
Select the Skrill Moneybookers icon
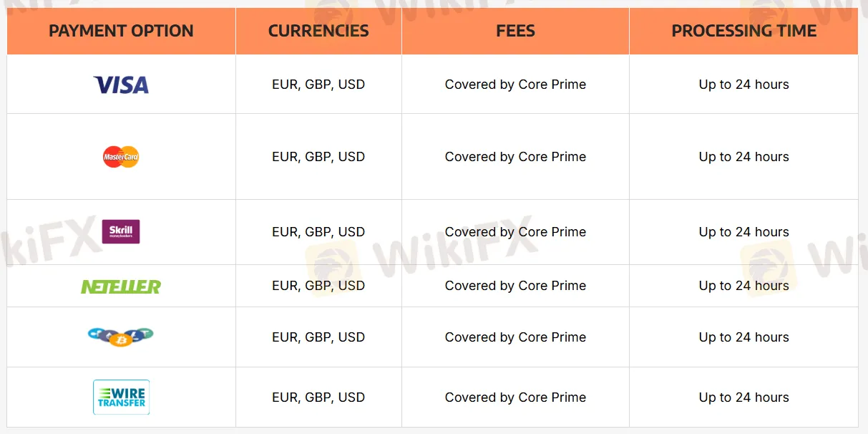tap(121, 231)
